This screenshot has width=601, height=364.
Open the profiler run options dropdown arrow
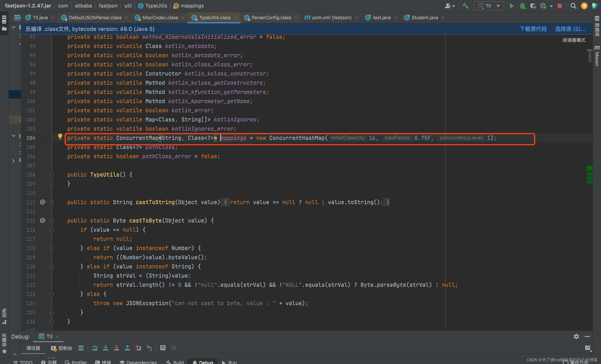point(551,6)
